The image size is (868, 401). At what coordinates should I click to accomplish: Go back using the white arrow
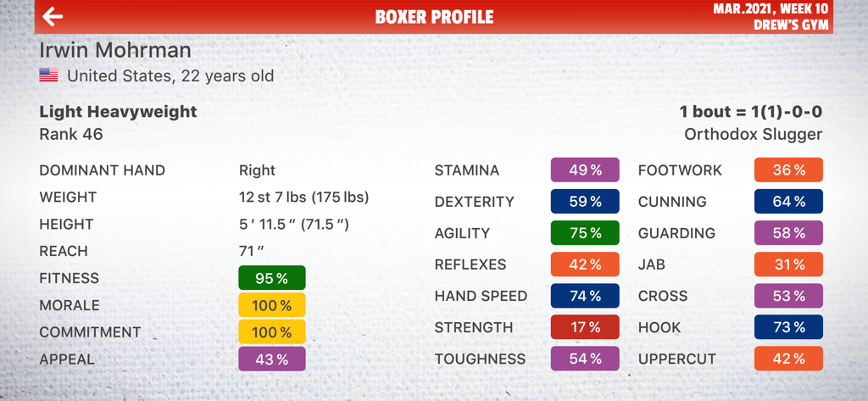[x=53, y=16]
